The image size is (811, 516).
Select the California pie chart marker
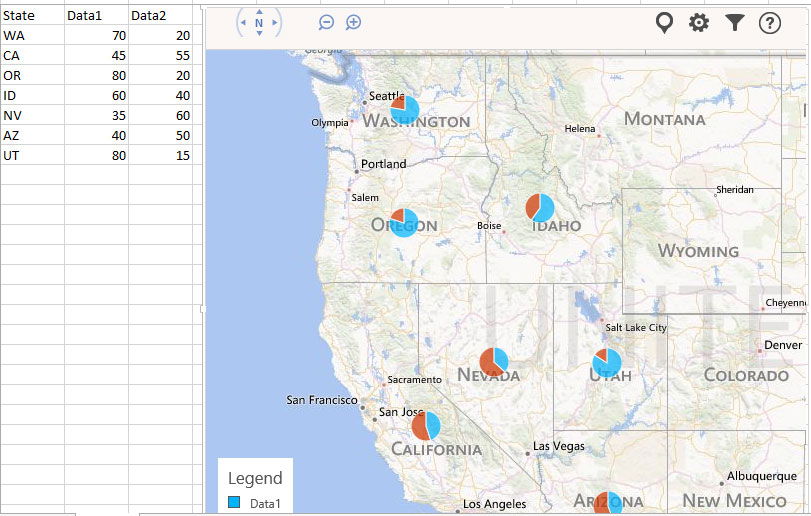click(x=426, y=426)
